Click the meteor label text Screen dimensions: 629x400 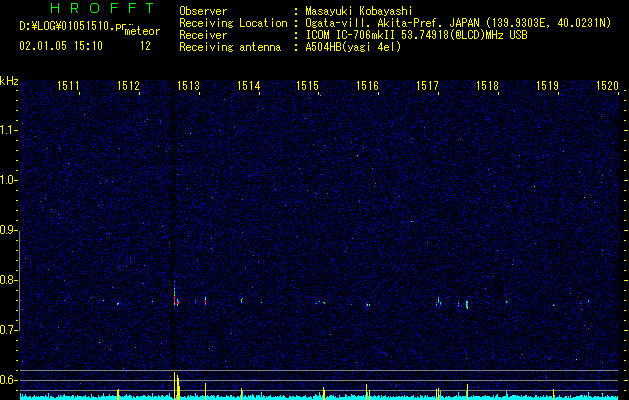[142, 31]
